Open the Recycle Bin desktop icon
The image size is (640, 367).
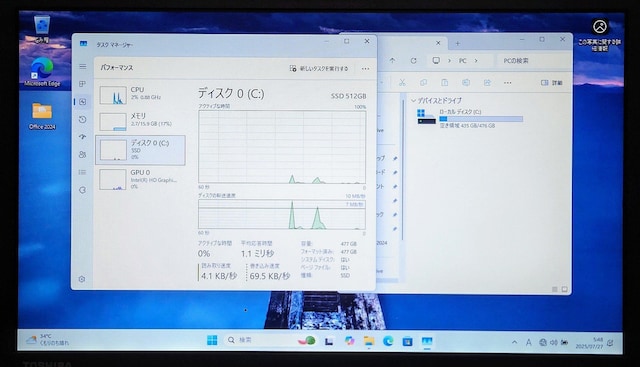[x=42, y=29]
